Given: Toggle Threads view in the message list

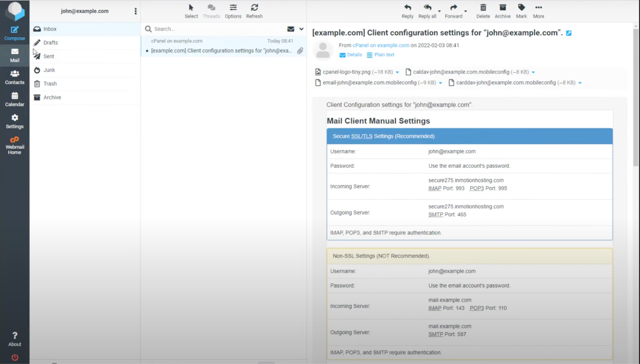Looking at the screenshot, I should tap(212, 11).
